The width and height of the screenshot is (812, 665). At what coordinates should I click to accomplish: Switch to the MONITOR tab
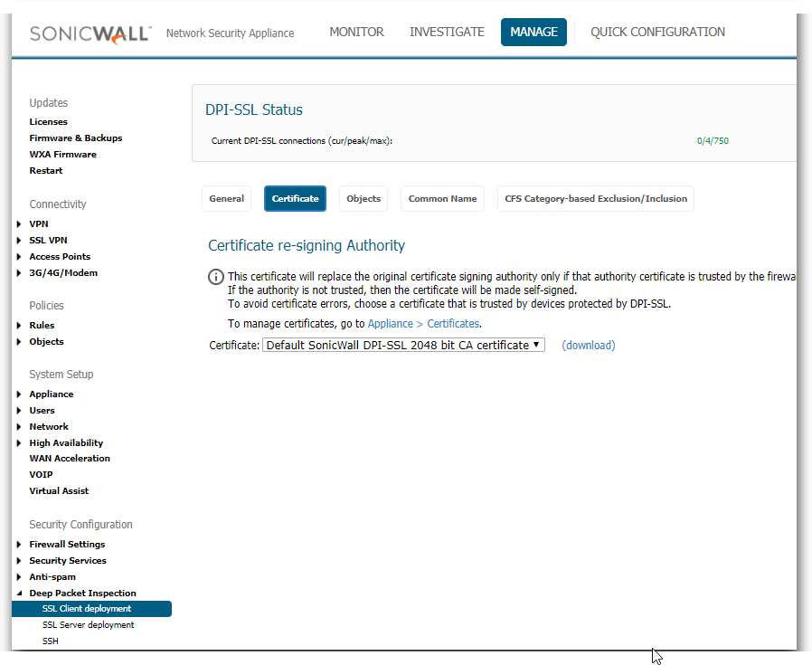point(357,33)
